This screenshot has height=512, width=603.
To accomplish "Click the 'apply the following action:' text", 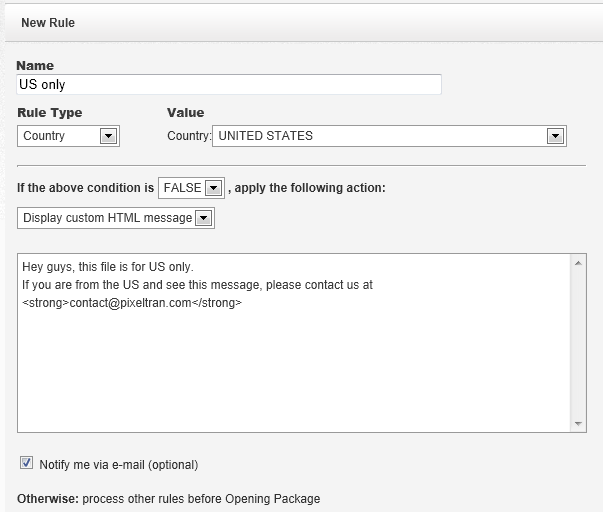I will pos(310,188).
